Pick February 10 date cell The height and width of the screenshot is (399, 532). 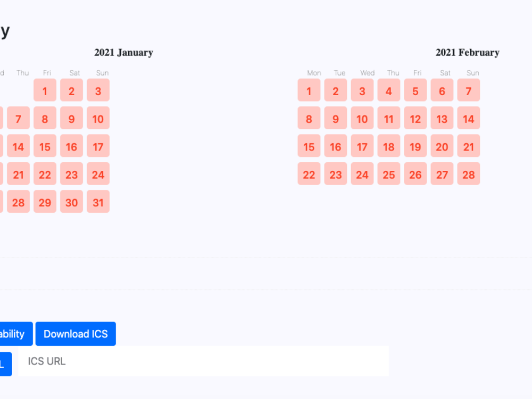(x=362, y=118)
